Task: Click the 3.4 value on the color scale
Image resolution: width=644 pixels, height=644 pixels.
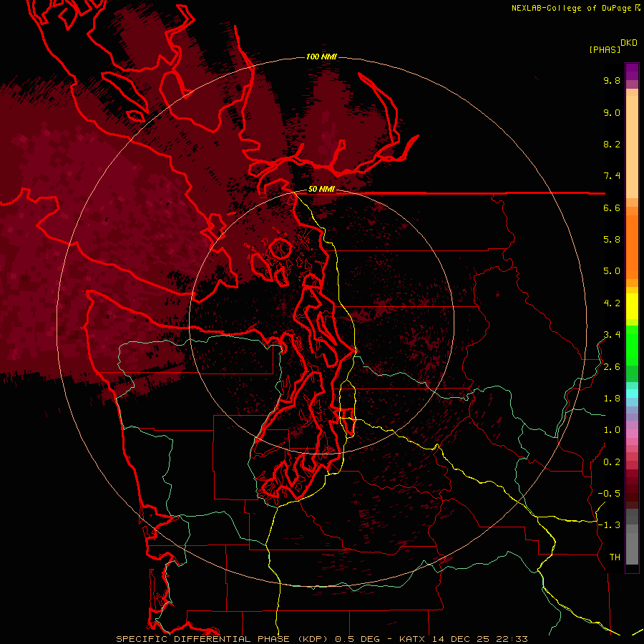Action: pyautogui.click(x=612, y=335)
